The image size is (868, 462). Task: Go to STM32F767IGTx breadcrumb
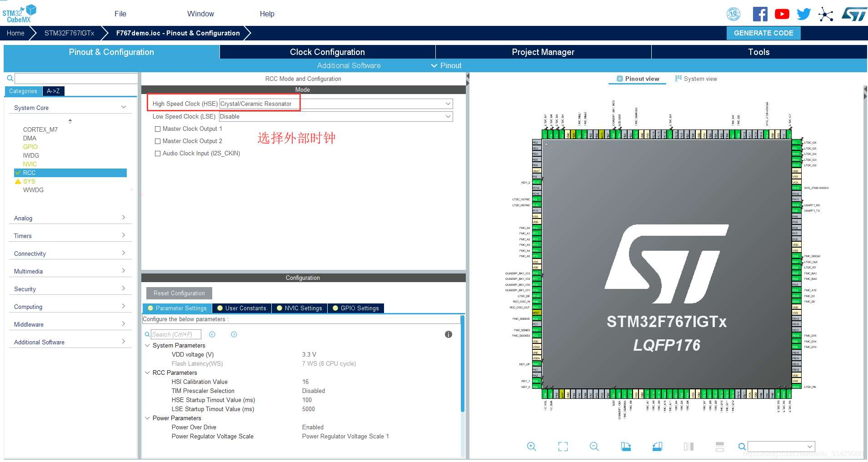pos(69,33)
